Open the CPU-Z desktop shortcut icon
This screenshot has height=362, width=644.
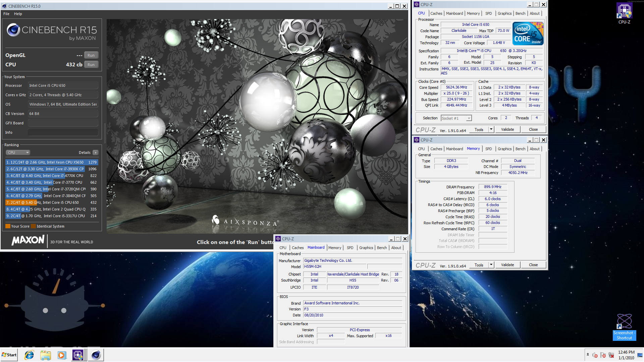tap(624, 13)
